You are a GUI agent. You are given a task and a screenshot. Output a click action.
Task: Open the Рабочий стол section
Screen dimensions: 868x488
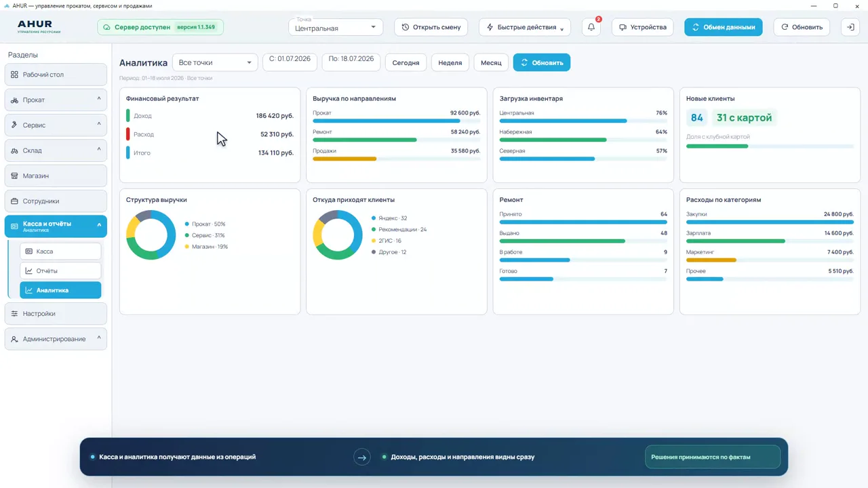click(x=56, y=75)
